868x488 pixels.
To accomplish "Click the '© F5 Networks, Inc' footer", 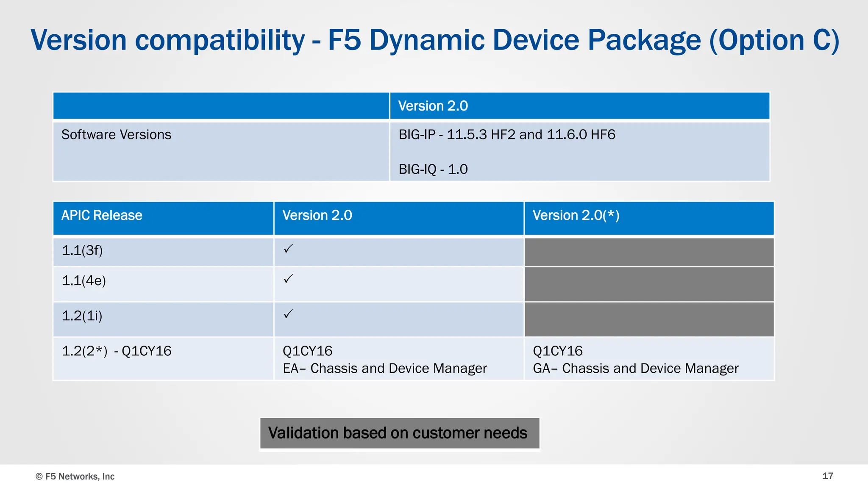I will 75,477.
